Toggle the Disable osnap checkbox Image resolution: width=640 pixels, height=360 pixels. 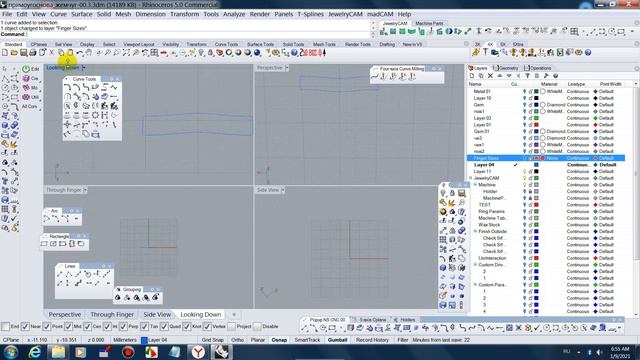tap(257, 327)
